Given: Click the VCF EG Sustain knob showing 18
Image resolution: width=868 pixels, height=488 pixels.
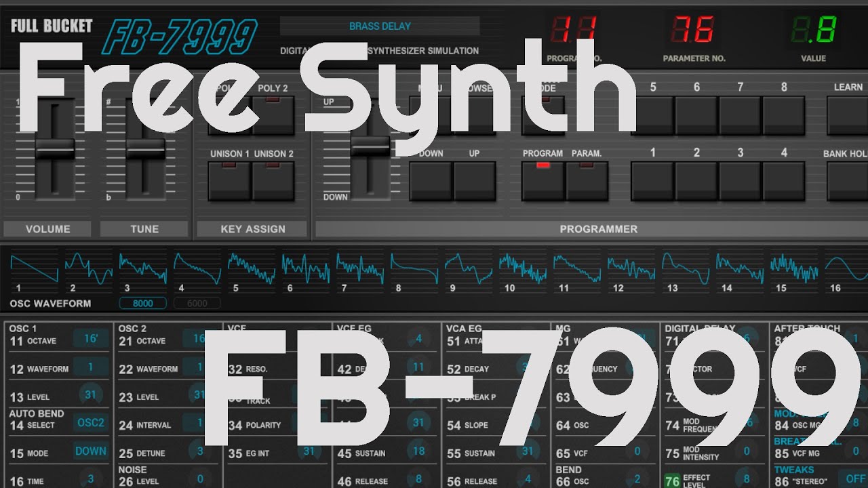Looking at the screenshot, I should pos(418,451).
